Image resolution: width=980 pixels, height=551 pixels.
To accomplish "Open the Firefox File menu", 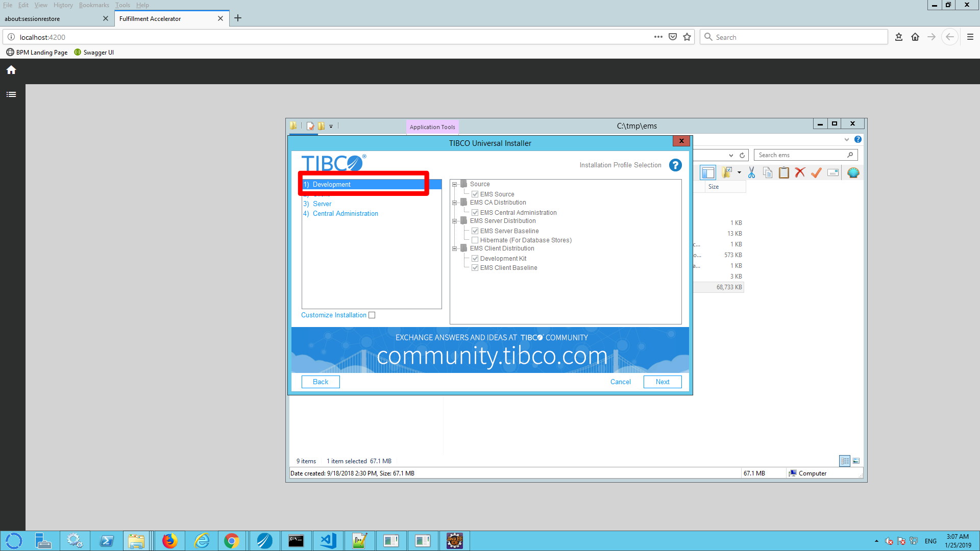I will click(x=8, y=5).
